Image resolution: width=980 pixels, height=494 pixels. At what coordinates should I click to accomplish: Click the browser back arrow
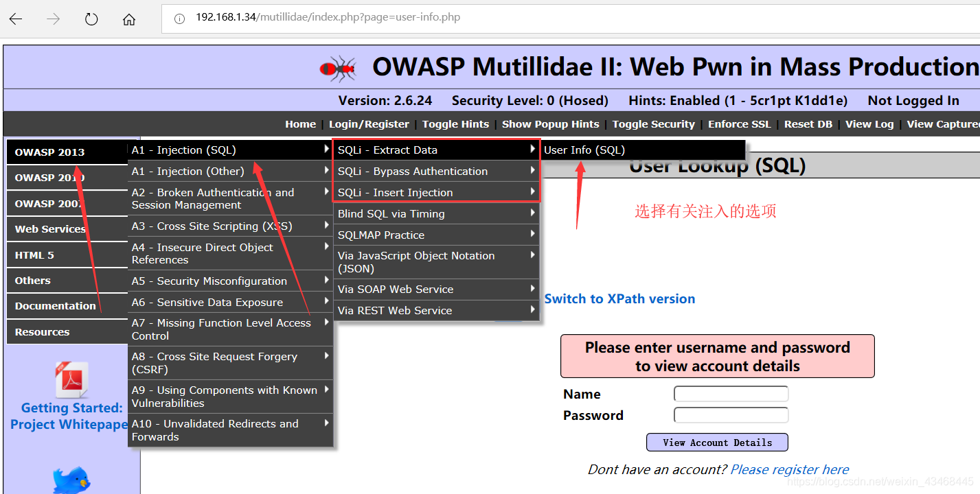pos(16,19)
